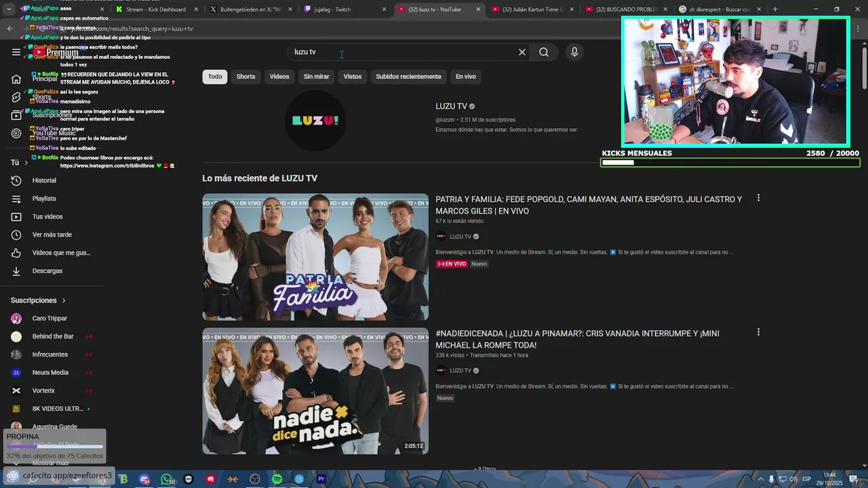This screenshot has height=488, width=868.
Task: Switch to Stream - Kick Dashboard tab
Action: click(155, 9)
